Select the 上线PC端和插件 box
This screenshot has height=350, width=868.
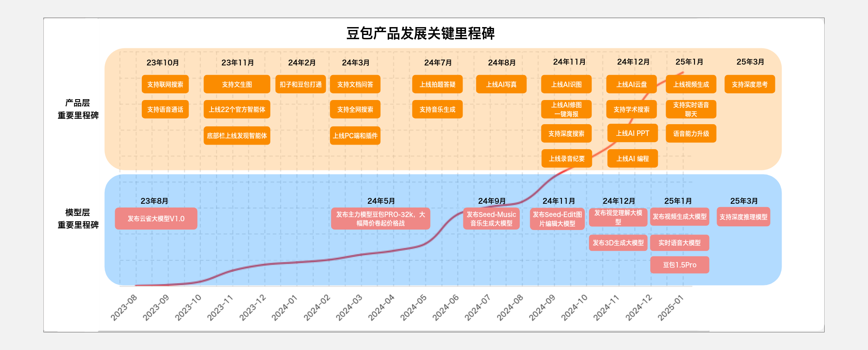pos(355,135)
